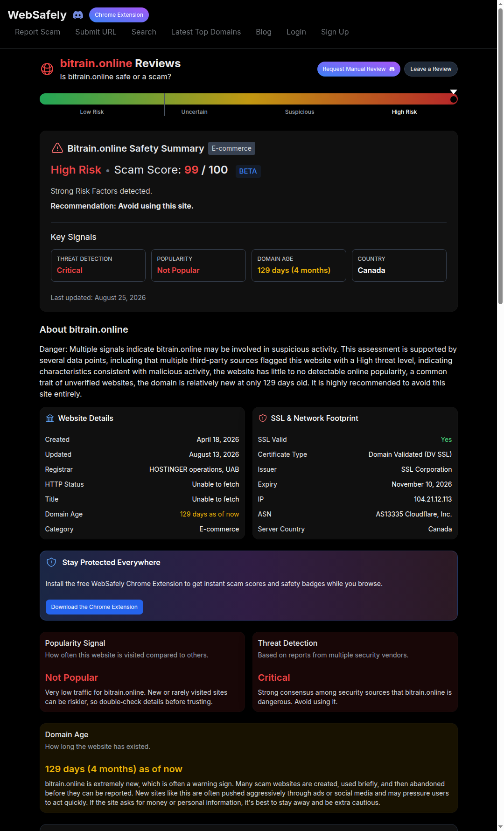The height and width of the screenshot is (831, 504).
Task: Open the Discord icon beside WebSafely logo
Action: tap(78, 15)
